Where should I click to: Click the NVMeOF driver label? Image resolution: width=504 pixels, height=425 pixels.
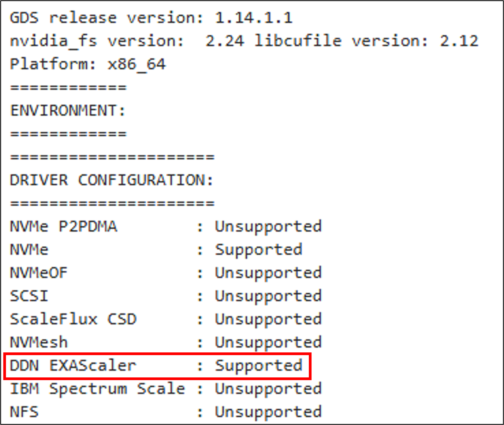[39, 273]
